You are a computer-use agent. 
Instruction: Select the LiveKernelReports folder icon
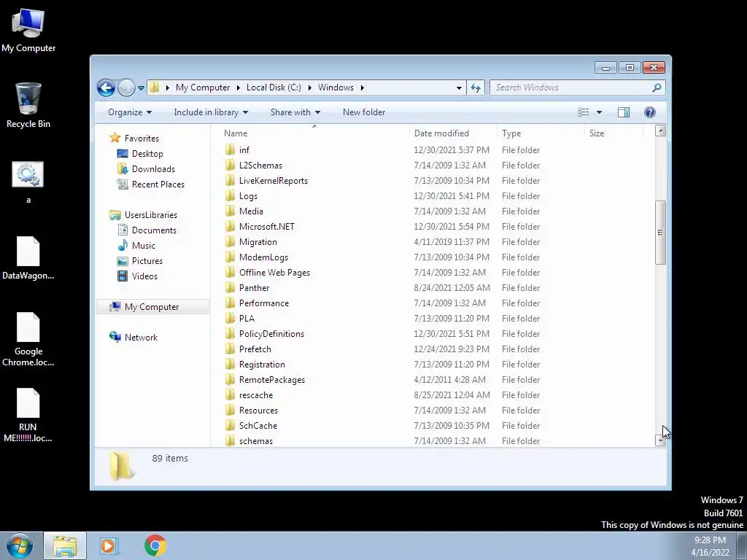tap(230, 181)
